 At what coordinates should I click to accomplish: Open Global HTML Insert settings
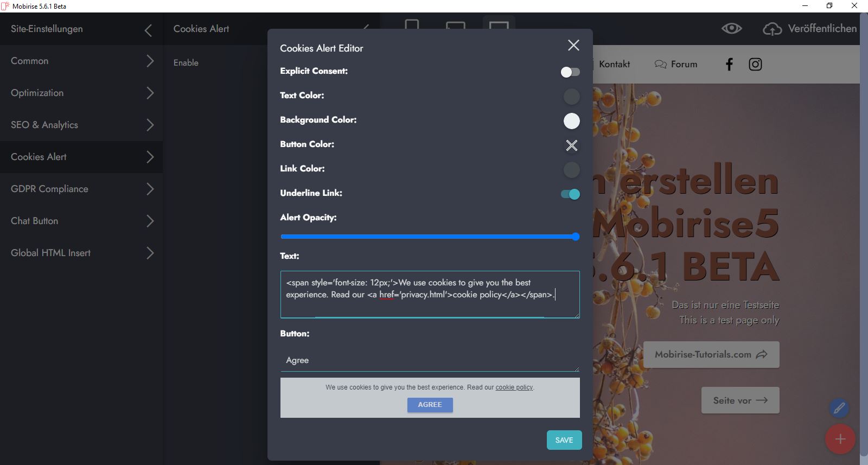(x=81, y=253)
